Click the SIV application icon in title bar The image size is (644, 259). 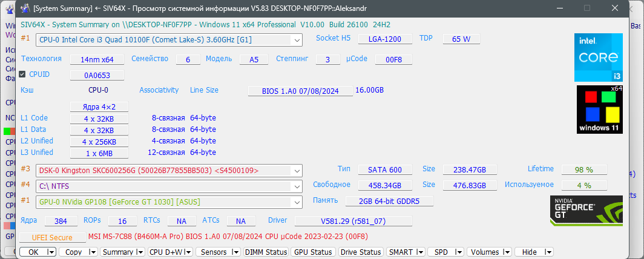click(25, 8)
